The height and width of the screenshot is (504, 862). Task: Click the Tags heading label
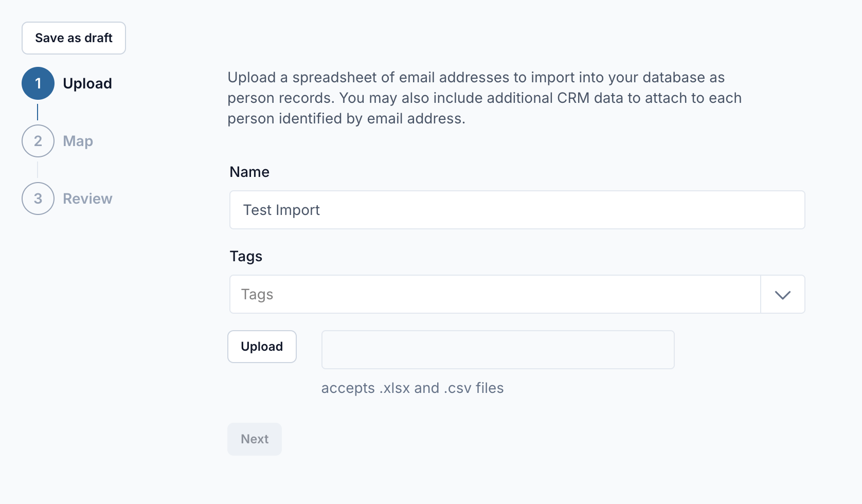coord(246,256)
